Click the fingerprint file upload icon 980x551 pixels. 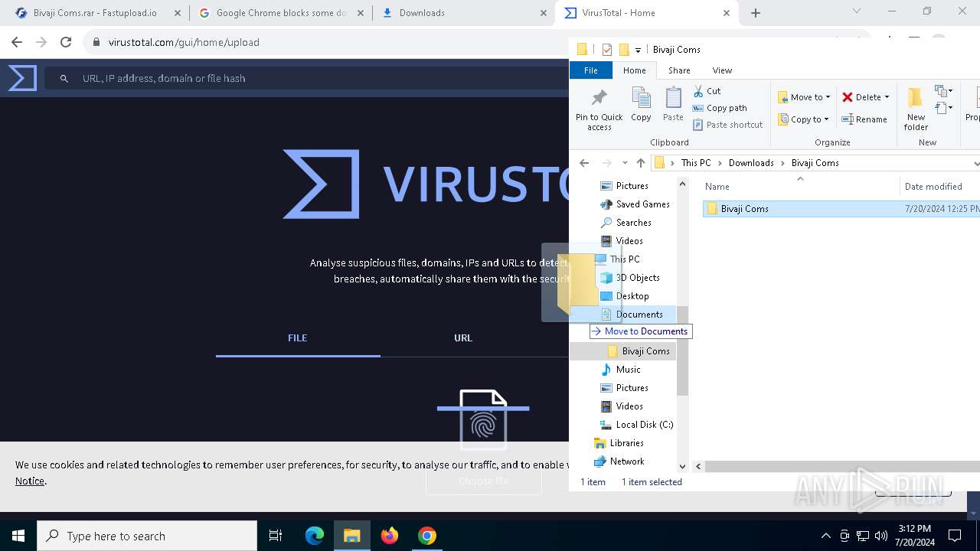[483, 420]
